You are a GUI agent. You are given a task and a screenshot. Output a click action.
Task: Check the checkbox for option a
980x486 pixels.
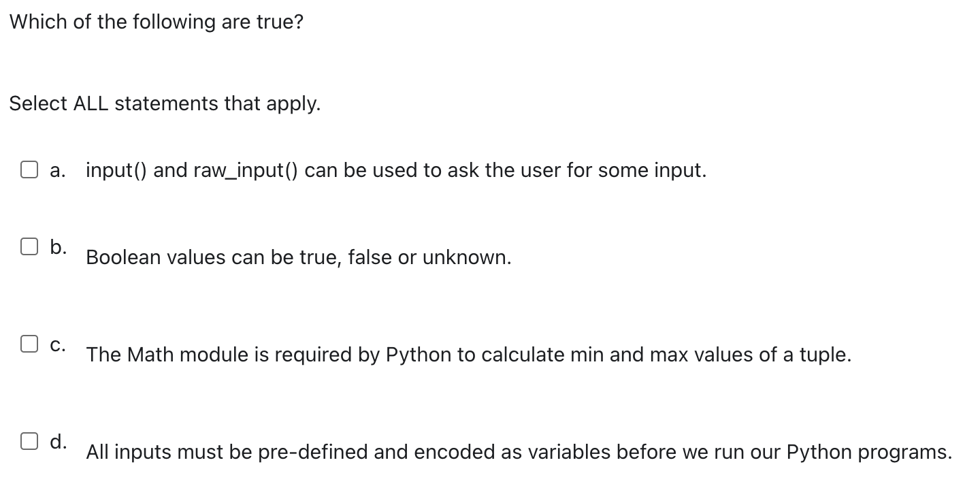28,170
